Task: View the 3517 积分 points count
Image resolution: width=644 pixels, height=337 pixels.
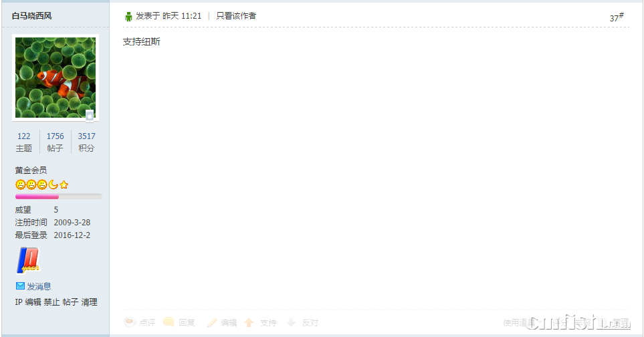Action: coord(86,142)
